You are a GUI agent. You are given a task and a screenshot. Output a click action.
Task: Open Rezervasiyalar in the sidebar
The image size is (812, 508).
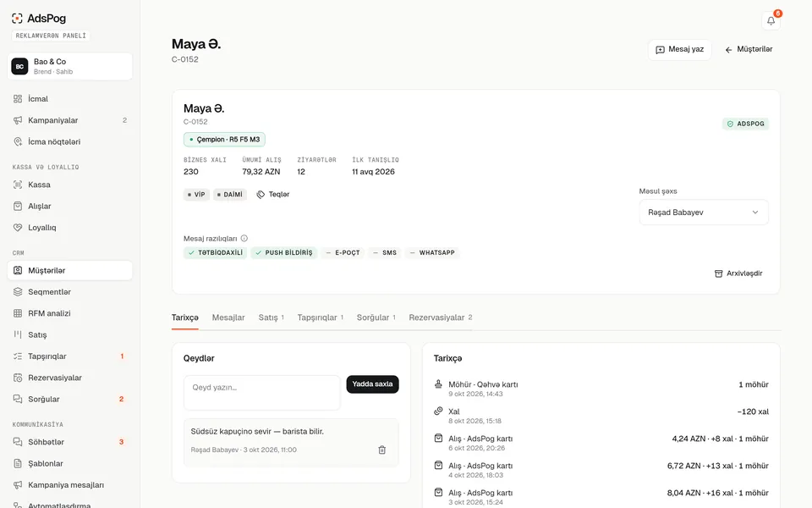(x=70, y=378)
